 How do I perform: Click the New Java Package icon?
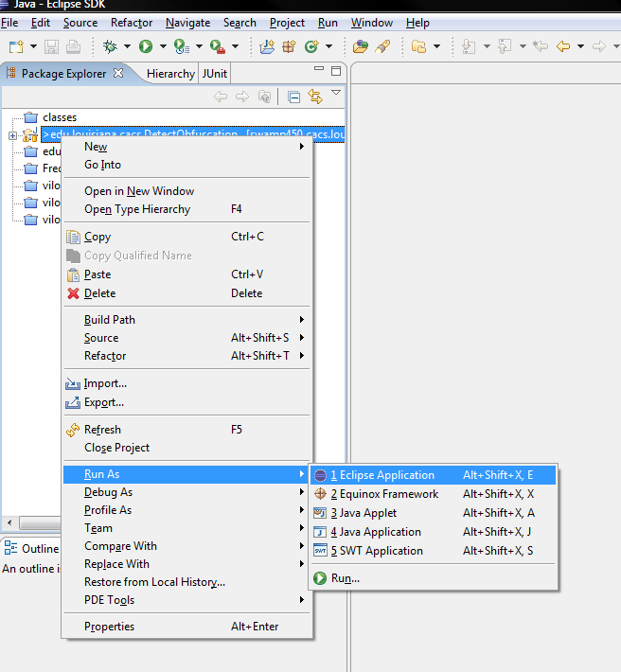click(290, 46)
